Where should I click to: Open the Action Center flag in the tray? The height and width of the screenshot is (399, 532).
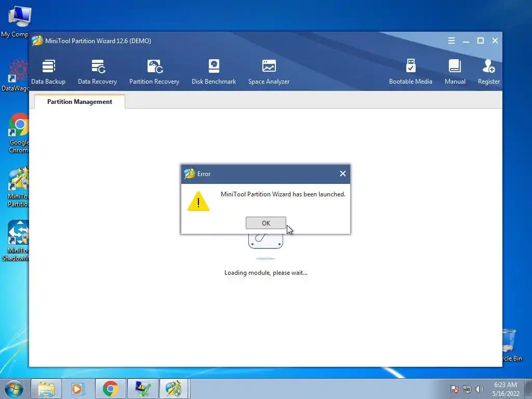coord(455,389)
